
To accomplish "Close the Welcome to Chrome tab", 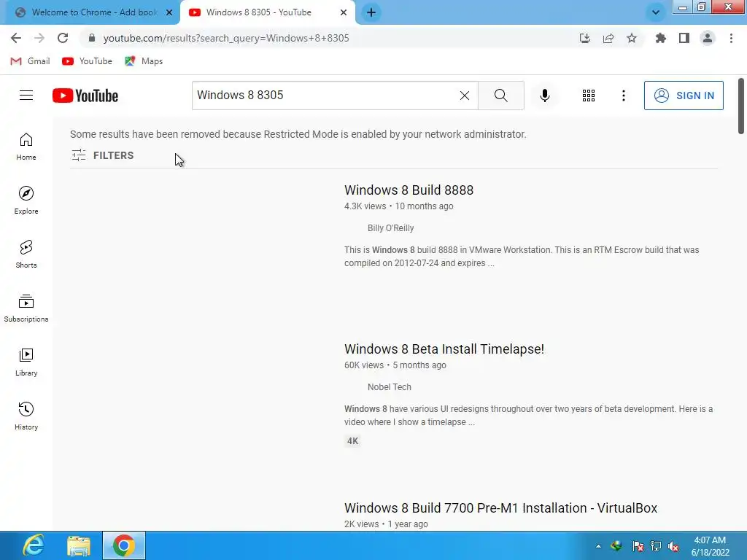I will tap(169, 12).
